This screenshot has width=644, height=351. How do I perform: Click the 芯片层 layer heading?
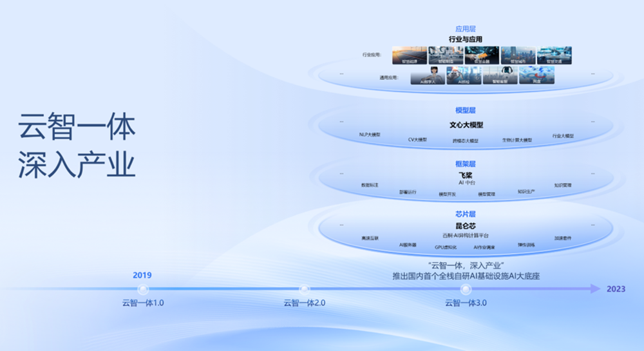point(466,214)
